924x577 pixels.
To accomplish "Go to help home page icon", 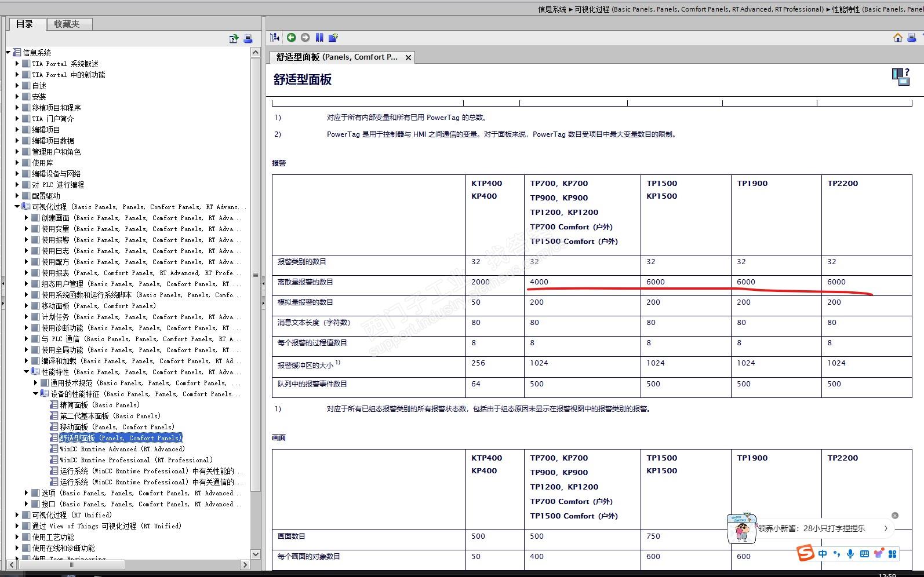I will click(898, 38).
